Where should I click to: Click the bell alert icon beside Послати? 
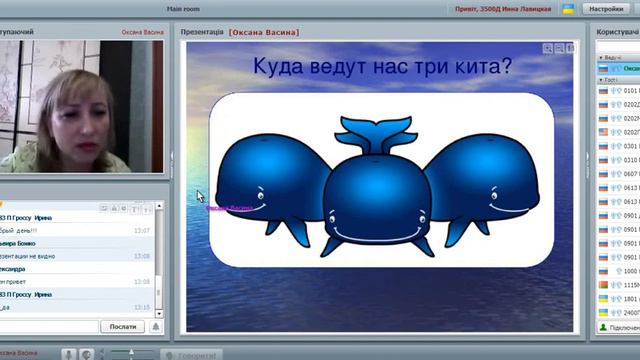point(156,327)
